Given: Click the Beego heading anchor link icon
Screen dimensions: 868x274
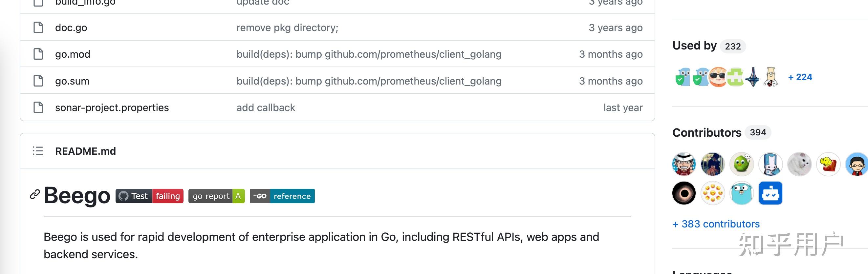Looking at the screenshot, I should click(35, 195).
